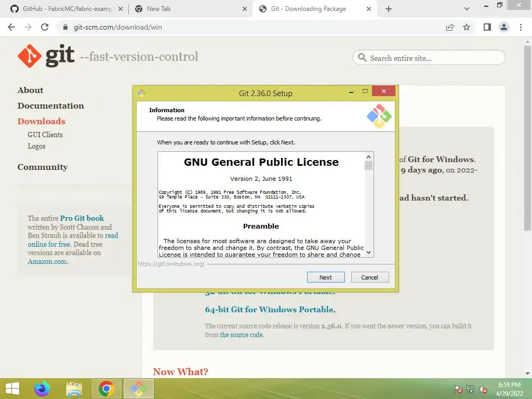Open Action Center flag icon
Screen dimensions: 532x399
pyautogui.click(x=458, y=389)
